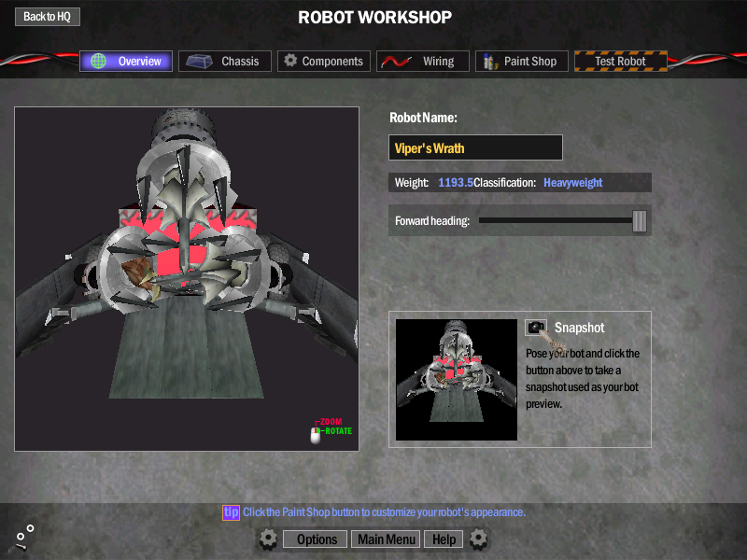Click the blue chassis block icon
Image resolution: width=747 pixels, height=560 pixels.
(x=199, y=62)
